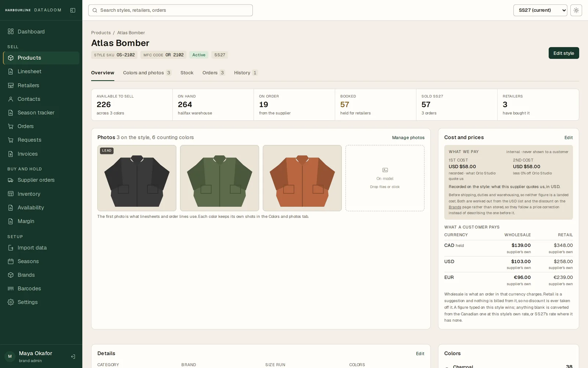Click the On model drop files area

pos(385,178)
